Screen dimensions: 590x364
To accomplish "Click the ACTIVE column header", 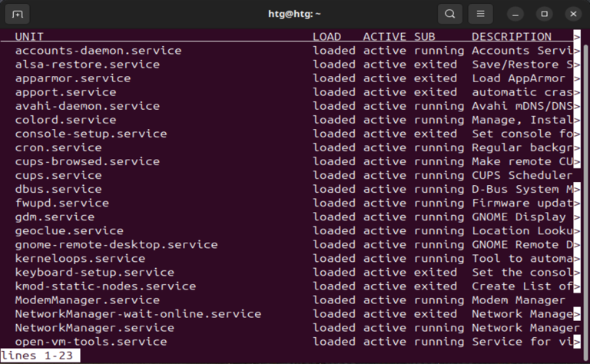I will click(385, 37).
